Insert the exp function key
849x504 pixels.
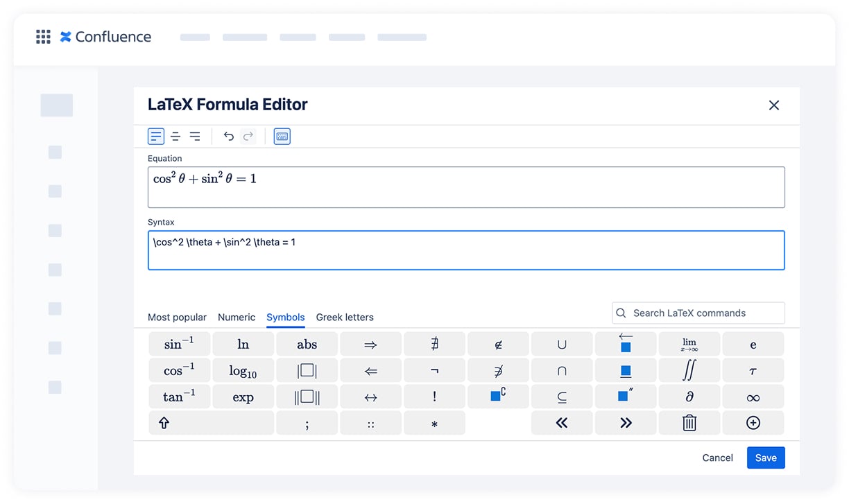tap(243, 397)
